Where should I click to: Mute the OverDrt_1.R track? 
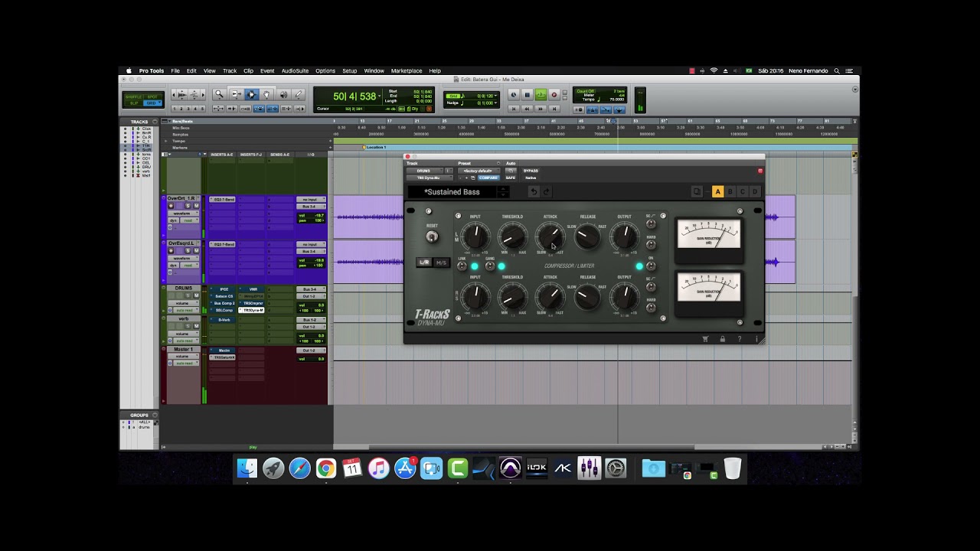[196, 206]
